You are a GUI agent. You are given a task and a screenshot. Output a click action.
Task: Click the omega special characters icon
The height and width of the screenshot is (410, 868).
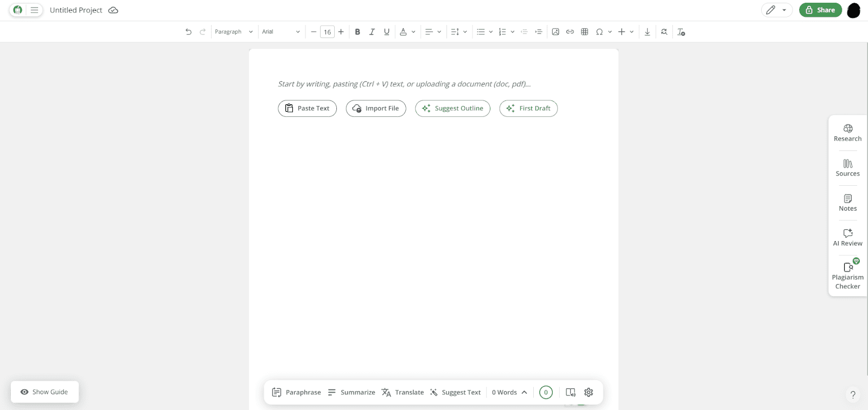pos(599,32)
